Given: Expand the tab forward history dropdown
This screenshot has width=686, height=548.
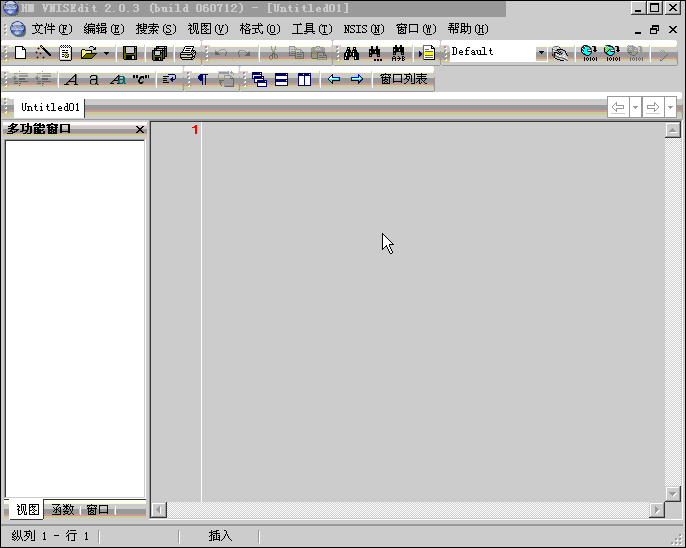Looking at the screenshot, I should pyautogui.click(x=670, y=107).
